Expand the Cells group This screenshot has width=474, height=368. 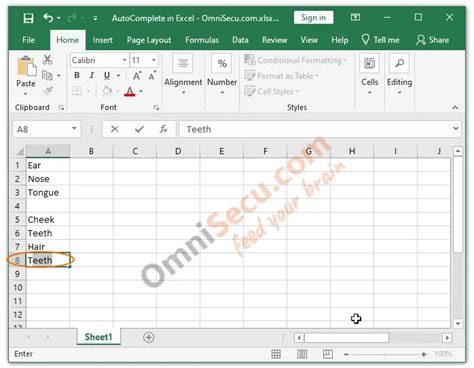pos(369,75)
